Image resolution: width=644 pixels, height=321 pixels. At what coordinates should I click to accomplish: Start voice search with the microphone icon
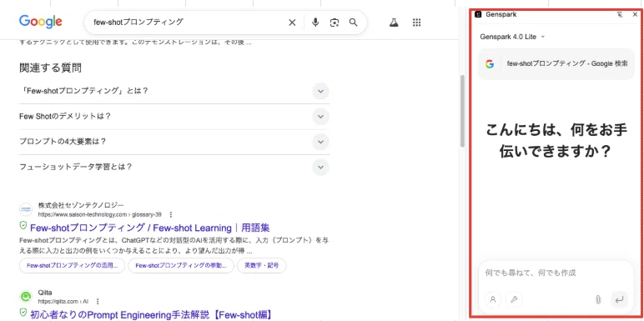click(x=315, y=23)
